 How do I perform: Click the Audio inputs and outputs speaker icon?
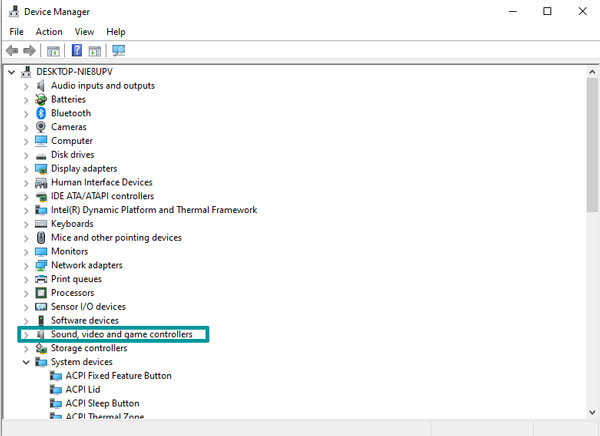[x=41, y=85]
